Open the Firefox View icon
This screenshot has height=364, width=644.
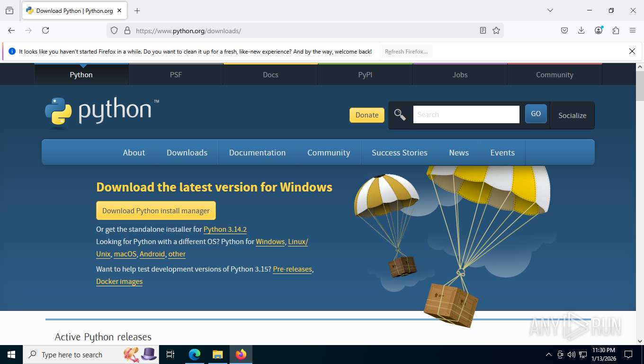pyautogui.click(x=9, y=10)
